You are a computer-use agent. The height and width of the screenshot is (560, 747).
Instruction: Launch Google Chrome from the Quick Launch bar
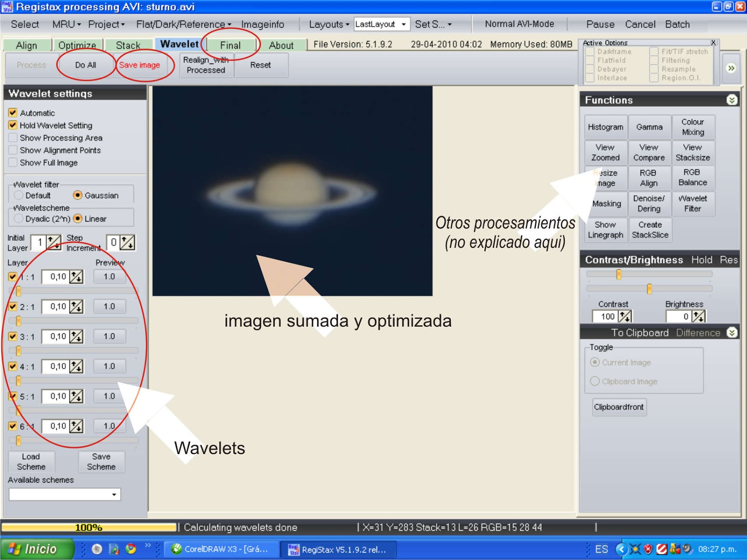[131, 549]
